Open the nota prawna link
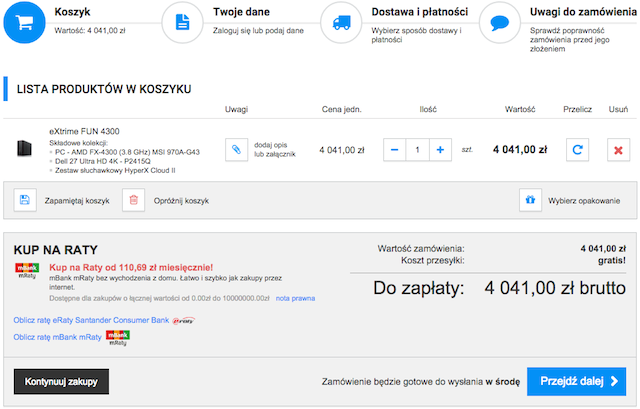 (x=296, y=298)
